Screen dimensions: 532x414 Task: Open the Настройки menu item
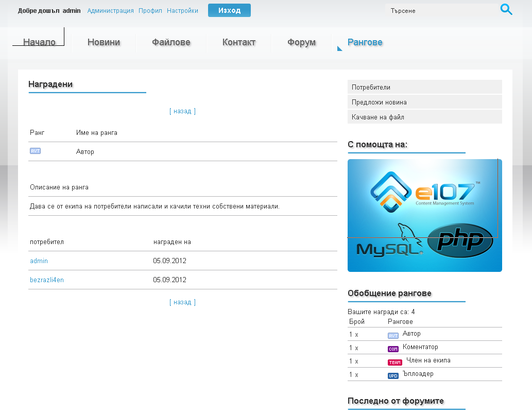pos(182,10)
